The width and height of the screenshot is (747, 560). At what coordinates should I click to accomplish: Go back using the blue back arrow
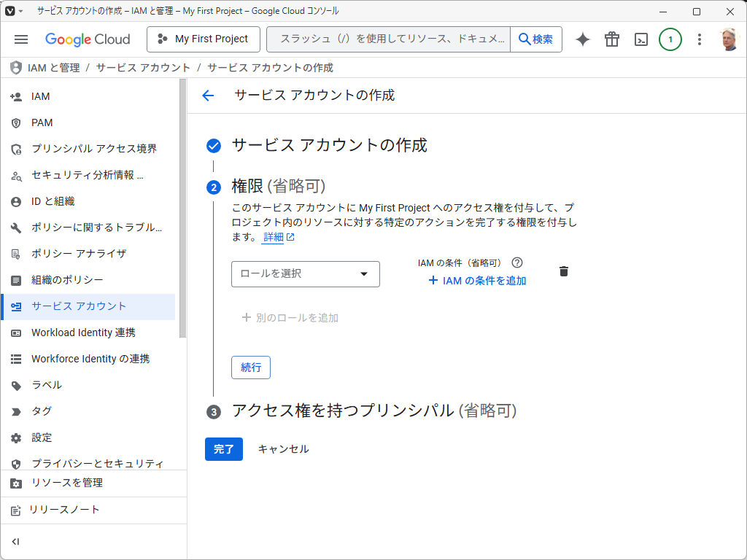pyautogui.click(x=208, y=95)
